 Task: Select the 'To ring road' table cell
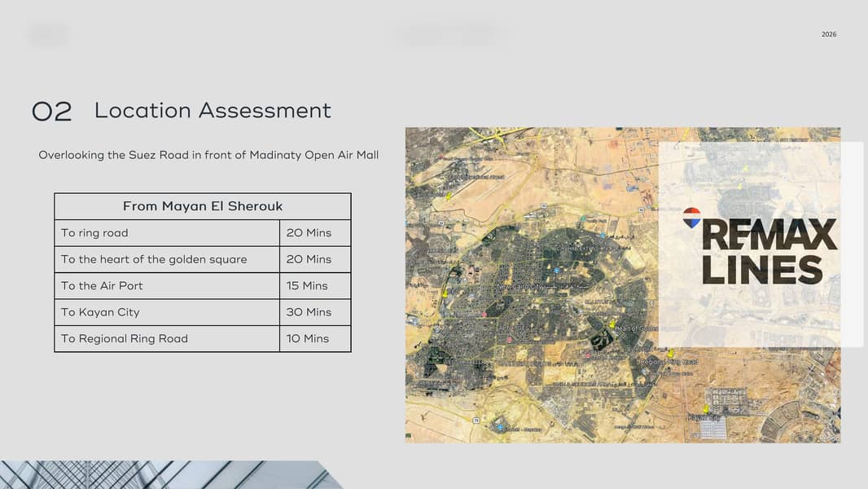click(167, 232)
